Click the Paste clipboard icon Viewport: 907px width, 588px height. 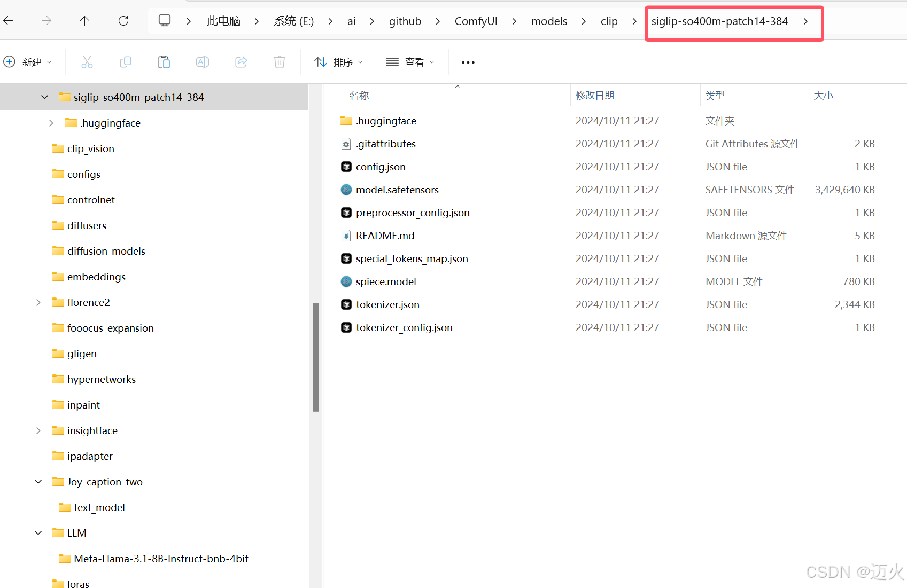(164, 62)
